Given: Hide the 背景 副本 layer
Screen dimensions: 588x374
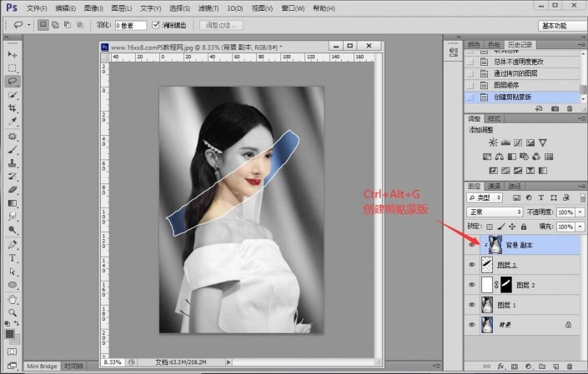Looking at the screenshot, I should [x=472, y=245].
